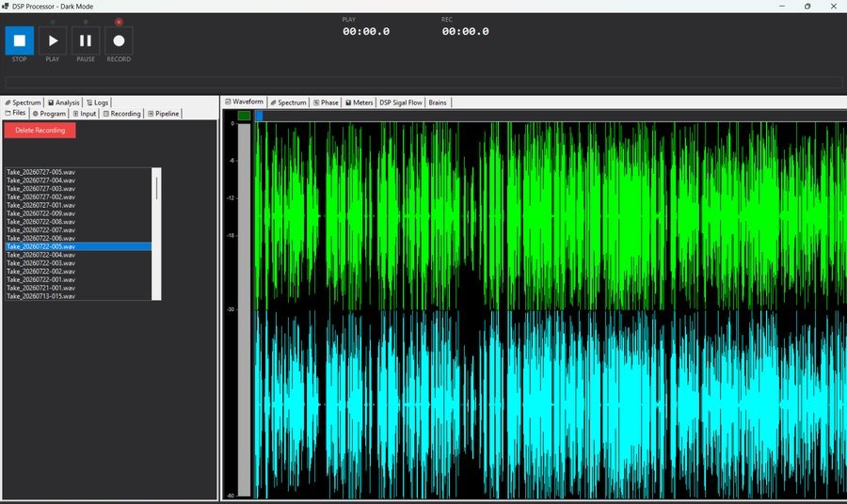Select Take_20260722-004.wav in the file list
847x504 pixels.
pyautogui.click(x=78, y=255)
